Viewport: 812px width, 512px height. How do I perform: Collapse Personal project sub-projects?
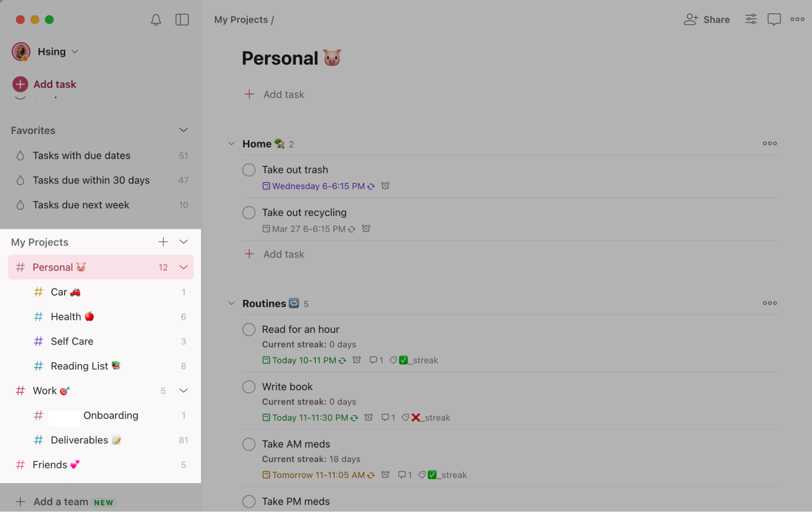(x=183, y=267)
